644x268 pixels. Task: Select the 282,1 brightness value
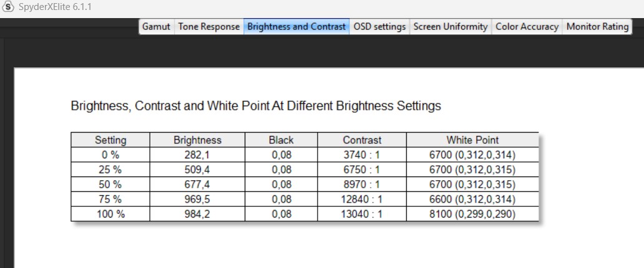(197, 155)
